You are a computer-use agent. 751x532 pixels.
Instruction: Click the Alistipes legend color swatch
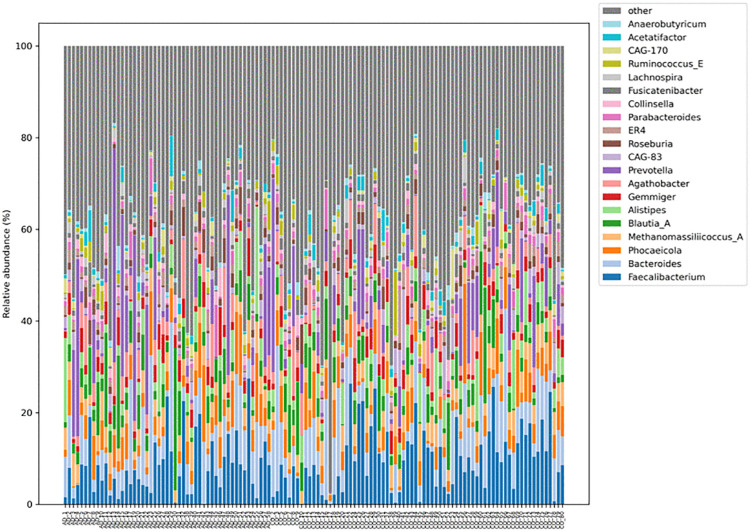[612, 210]
